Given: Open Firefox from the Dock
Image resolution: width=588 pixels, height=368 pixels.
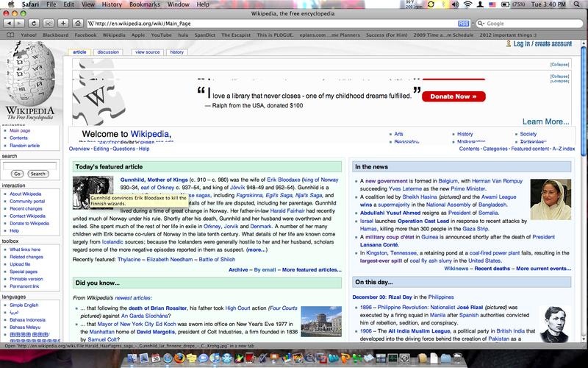Looking at the screenshot, I should [179, 358].
